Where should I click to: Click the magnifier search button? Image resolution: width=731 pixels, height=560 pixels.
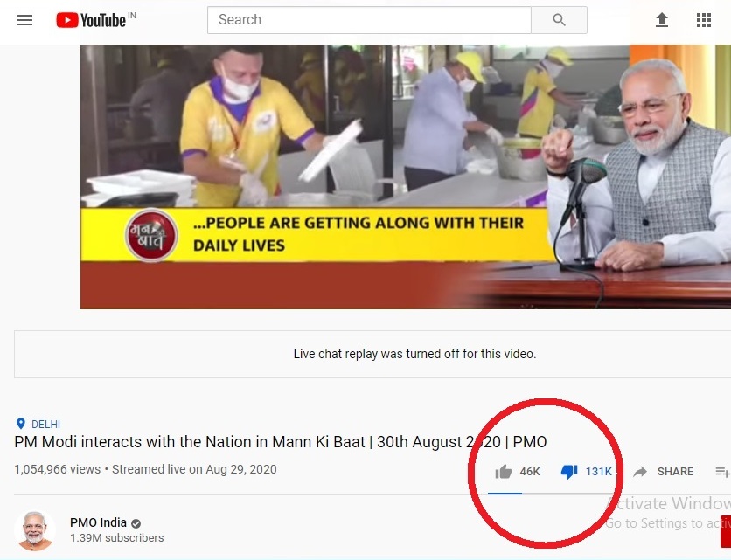(x=559, y=20)
